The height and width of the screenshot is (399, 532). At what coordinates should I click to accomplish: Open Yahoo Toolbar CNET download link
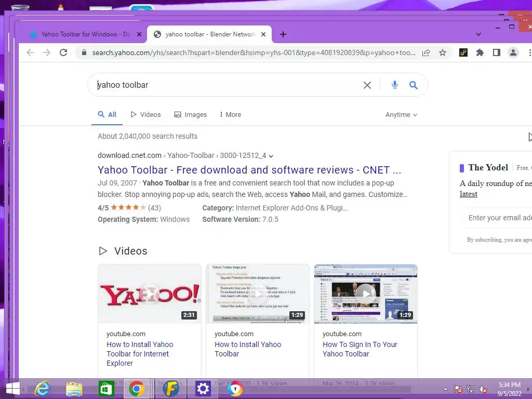249,170
